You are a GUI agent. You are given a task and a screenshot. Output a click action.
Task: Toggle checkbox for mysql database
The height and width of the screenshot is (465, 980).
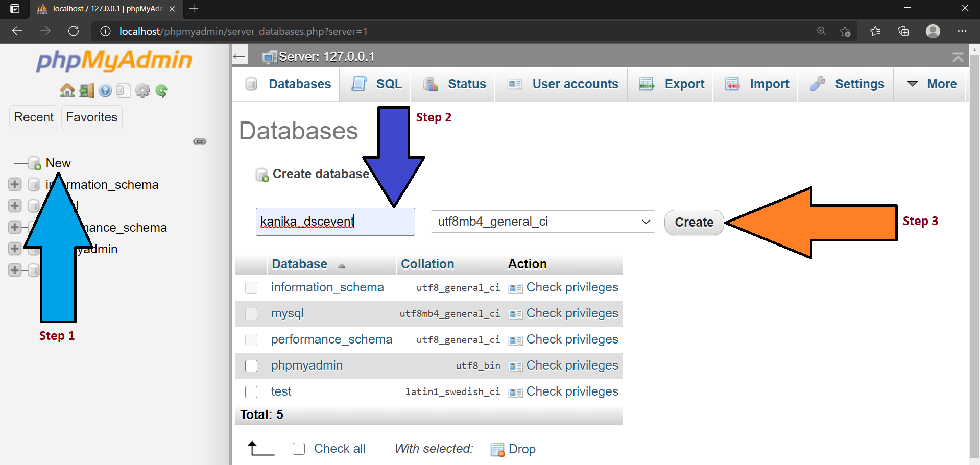click(x=251, y=314)
